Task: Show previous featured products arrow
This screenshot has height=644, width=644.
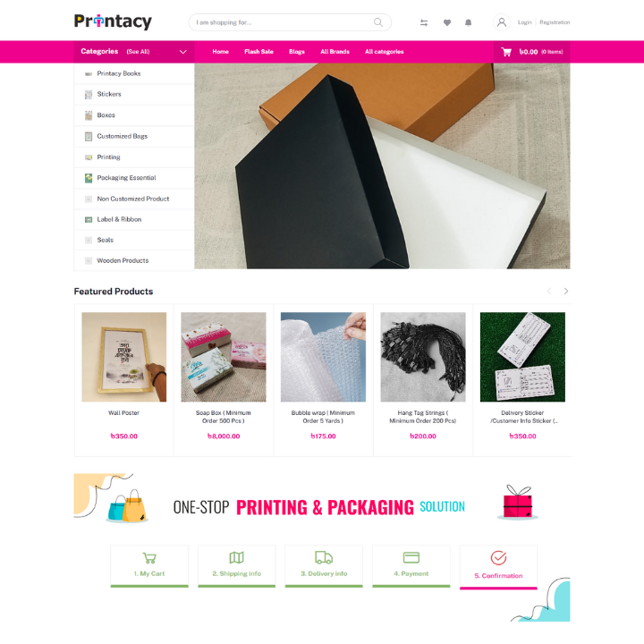Action: click(549, 292)
